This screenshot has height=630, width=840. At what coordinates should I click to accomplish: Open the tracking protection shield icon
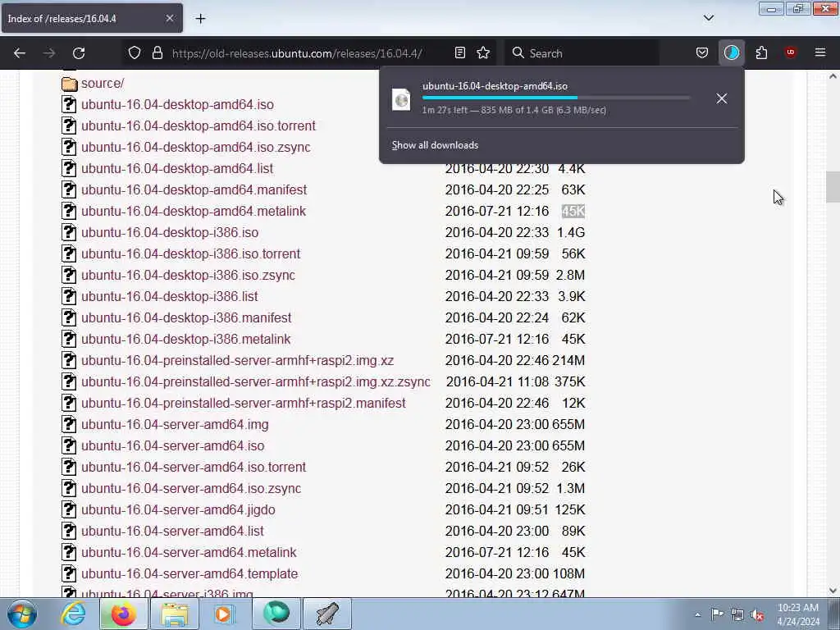(135, 52)
